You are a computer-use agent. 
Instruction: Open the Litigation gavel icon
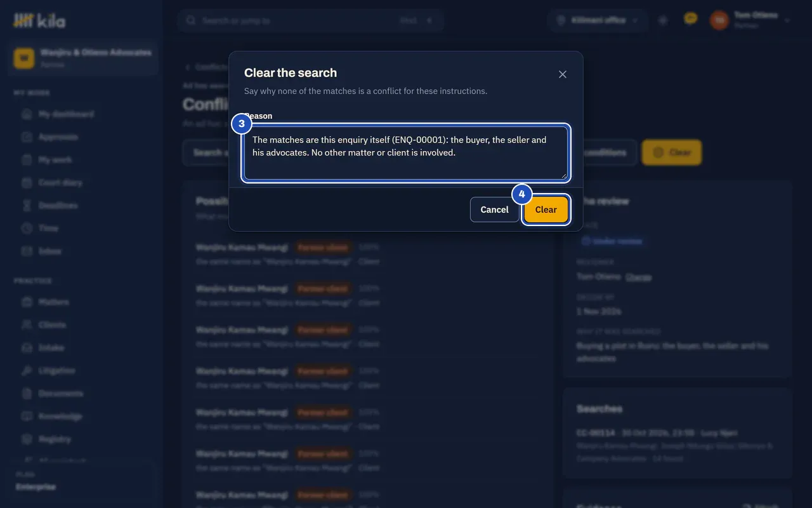coord(27,371)
